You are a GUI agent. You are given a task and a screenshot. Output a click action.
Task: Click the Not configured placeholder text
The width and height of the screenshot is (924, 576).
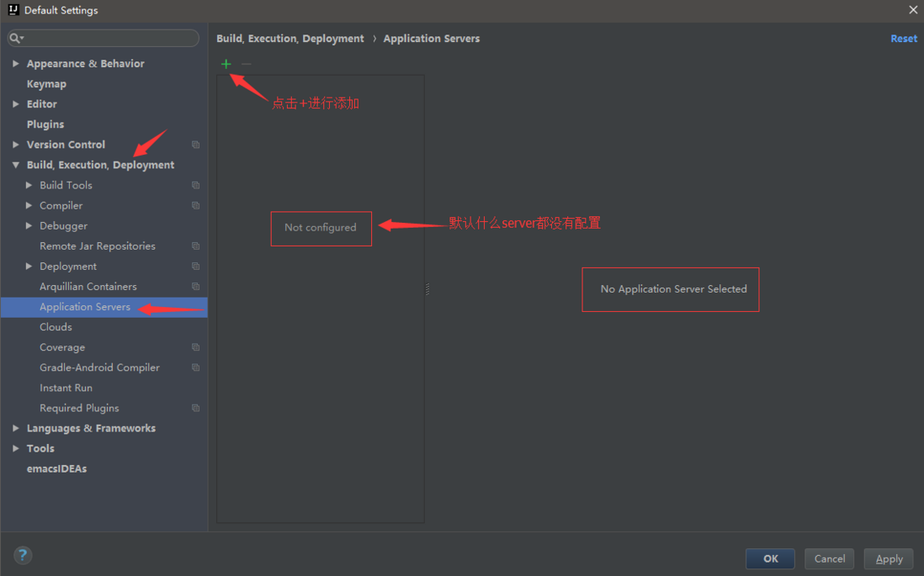320,227
